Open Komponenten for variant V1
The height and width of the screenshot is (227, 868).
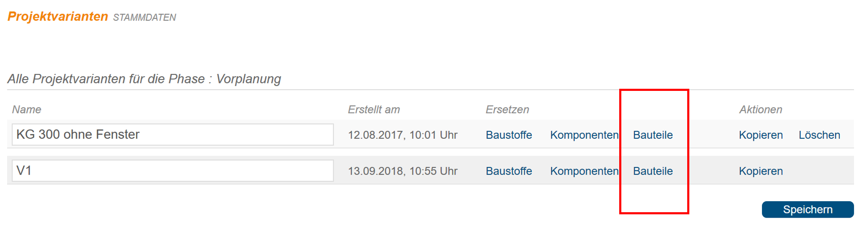(584, 171)
